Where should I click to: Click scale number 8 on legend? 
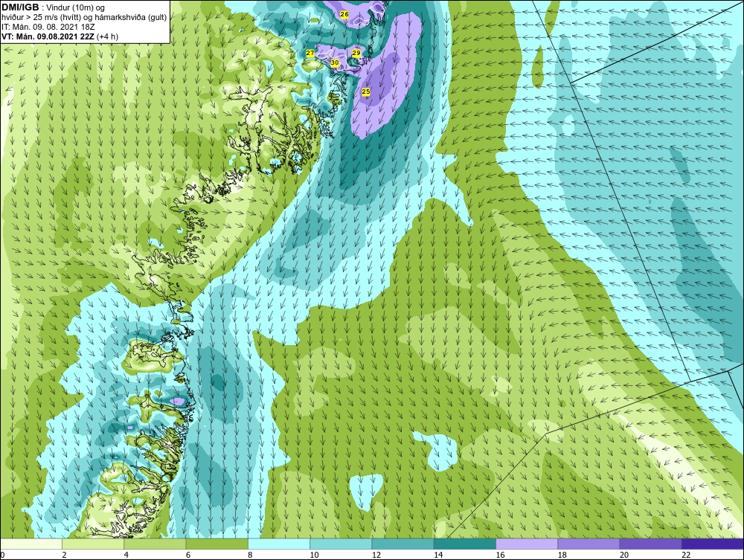[x=250, y=556]
